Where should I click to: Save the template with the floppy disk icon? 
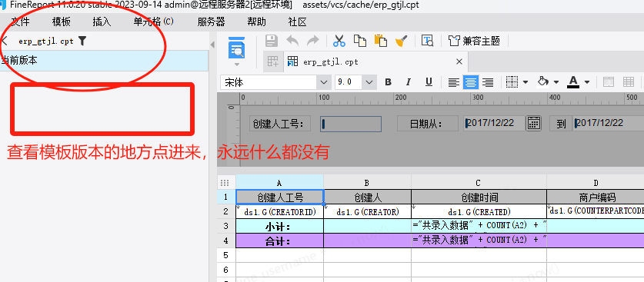pos(272,41)
